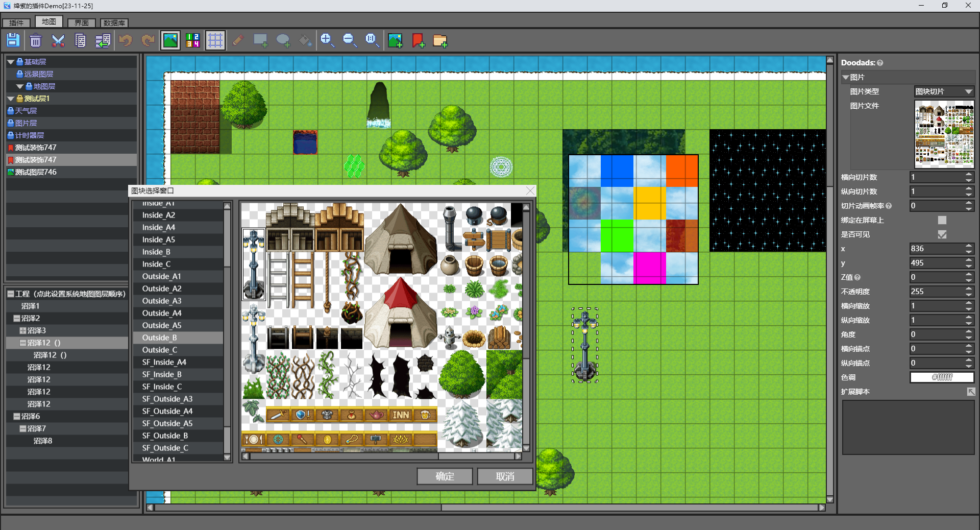
Task: Click the colored 1234 numbering icon
Action: 193,40
